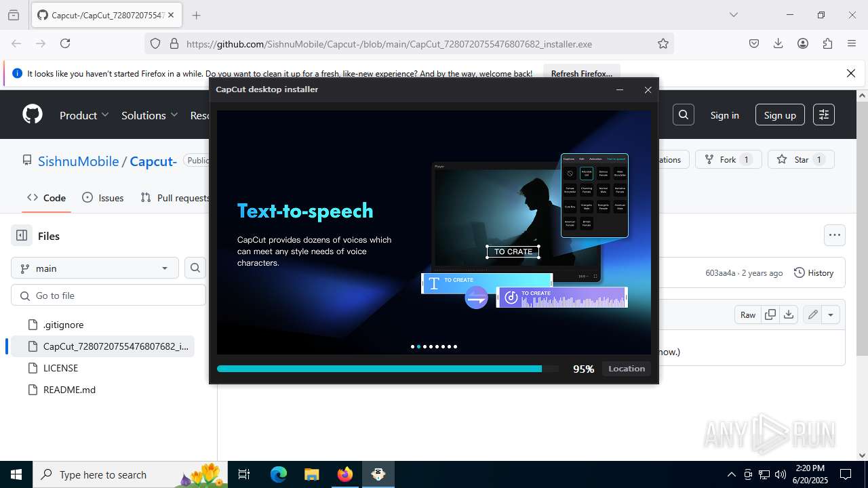Bookmark this page star icon

coord(663,43)
